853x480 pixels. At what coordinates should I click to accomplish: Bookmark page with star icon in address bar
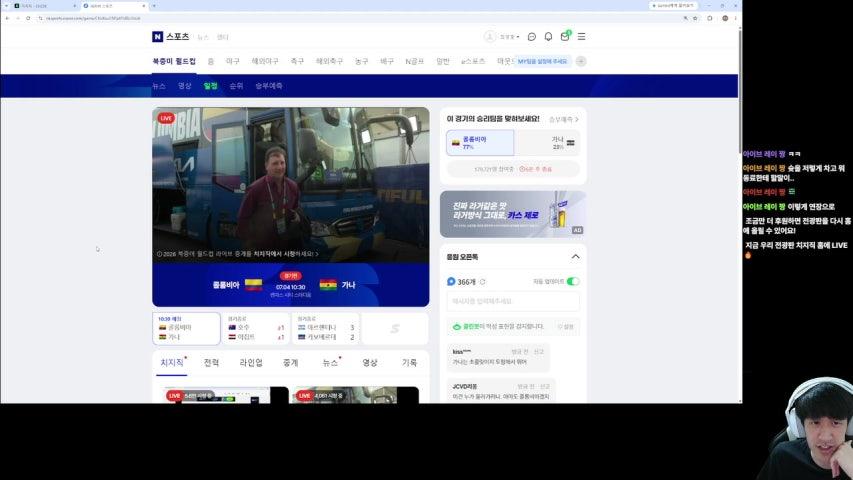[x=695, y=18]
